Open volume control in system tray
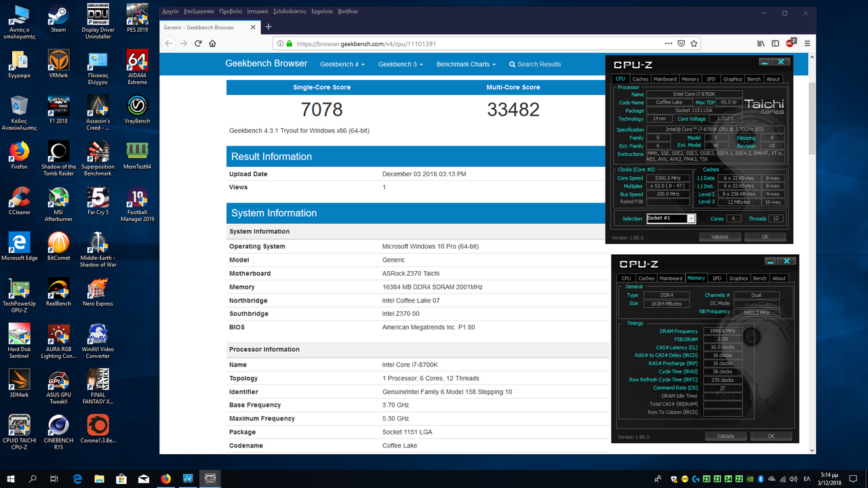 coord(793,479)
